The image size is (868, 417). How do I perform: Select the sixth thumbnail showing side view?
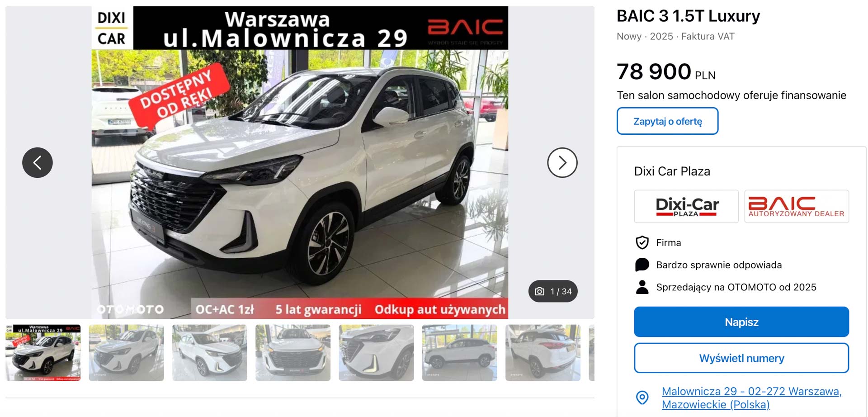[x=459, y=352]
